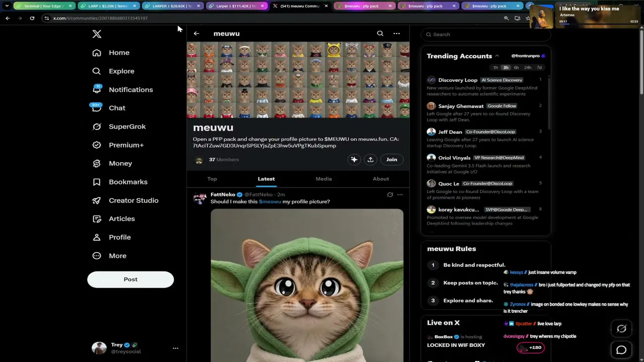Open Notifications bell in the sidebar
This screenshot has height=362, width=644.
[x=122, y=89]
